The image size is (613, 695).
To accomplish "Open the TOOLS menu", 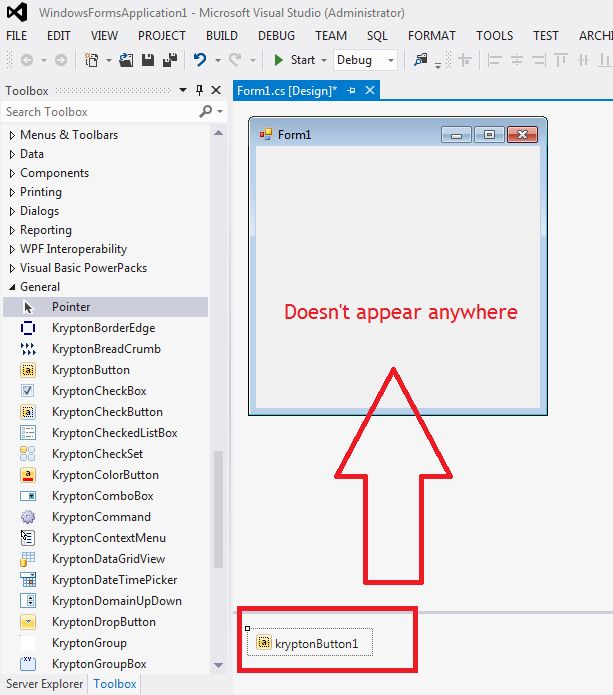I will tap(495, 35).
